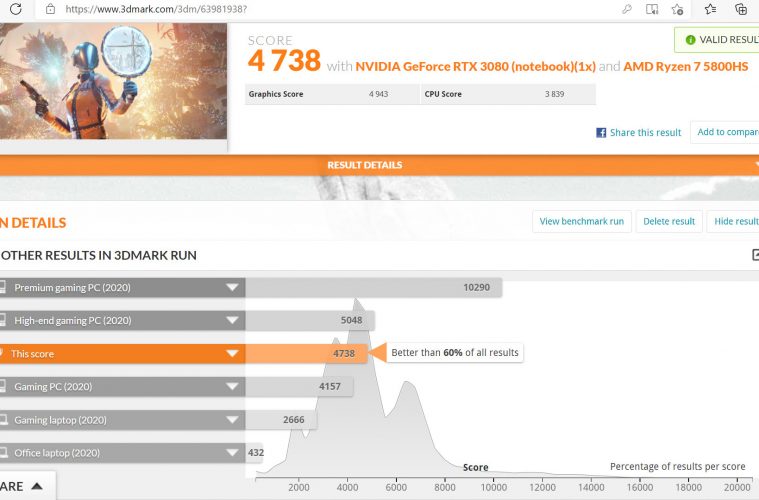Expand the Gaming PC (2020) dropdown arrow
This screenshot has width=759, height=500.
pos(232,387)
